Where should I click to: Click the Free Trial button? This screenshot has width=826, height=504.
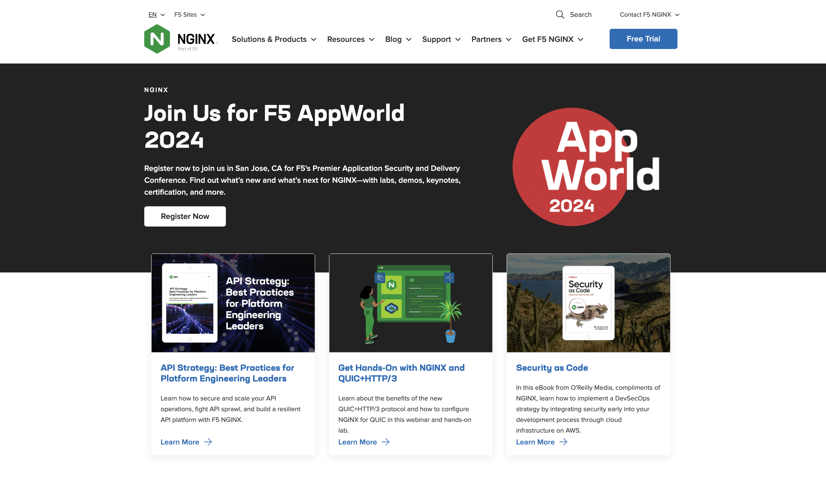tap(643, 39)
